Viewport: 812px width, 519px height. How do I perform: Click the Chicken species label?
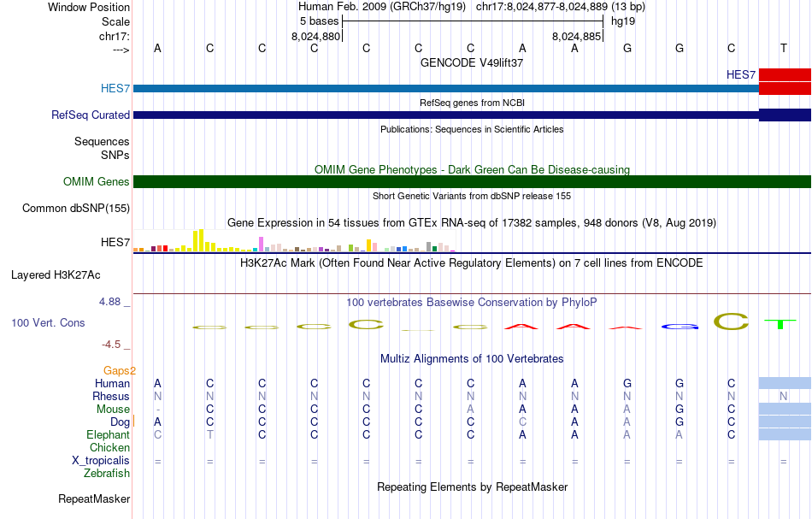pos(109,448)
